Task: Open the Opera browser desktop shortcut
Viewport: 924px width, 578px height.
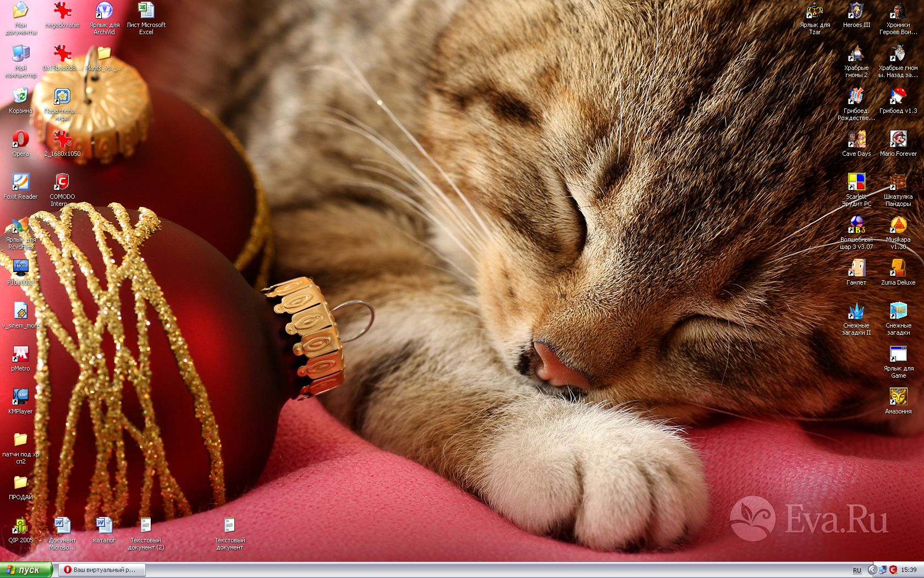Action: pyautogui.click(x=20, y=140)
